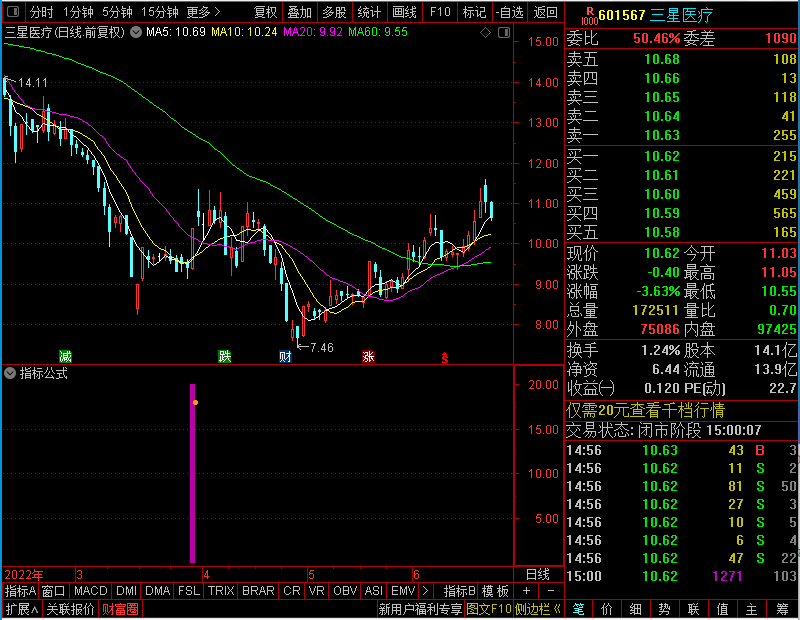Open the 财富圈 tab

click(x=120, y=609)
